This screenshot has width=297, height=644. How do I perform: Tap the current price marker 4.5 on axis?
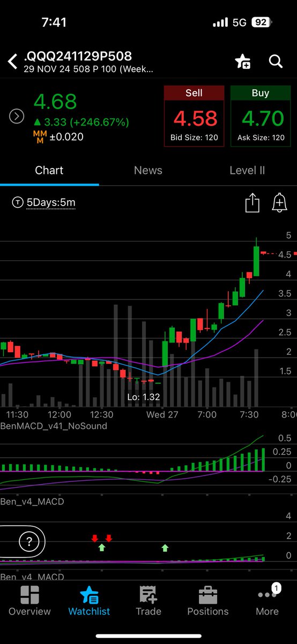point(285,254)
